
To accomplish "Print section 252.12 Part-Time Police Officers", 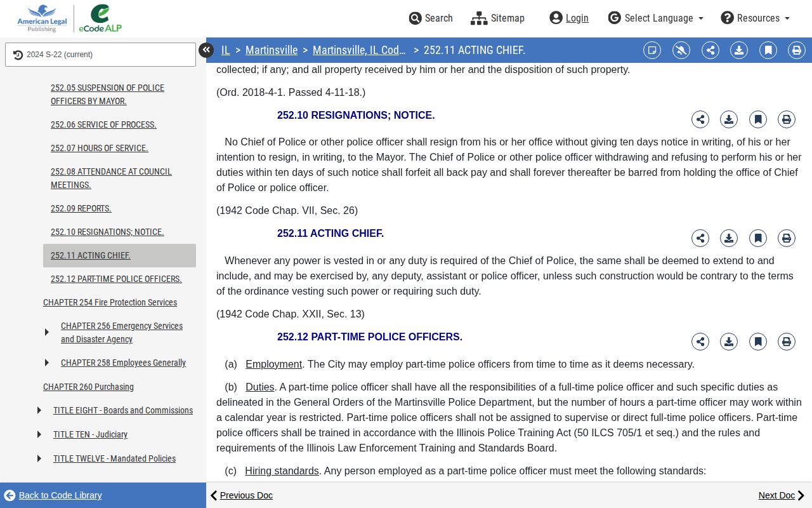I will [x=787, y=342].
